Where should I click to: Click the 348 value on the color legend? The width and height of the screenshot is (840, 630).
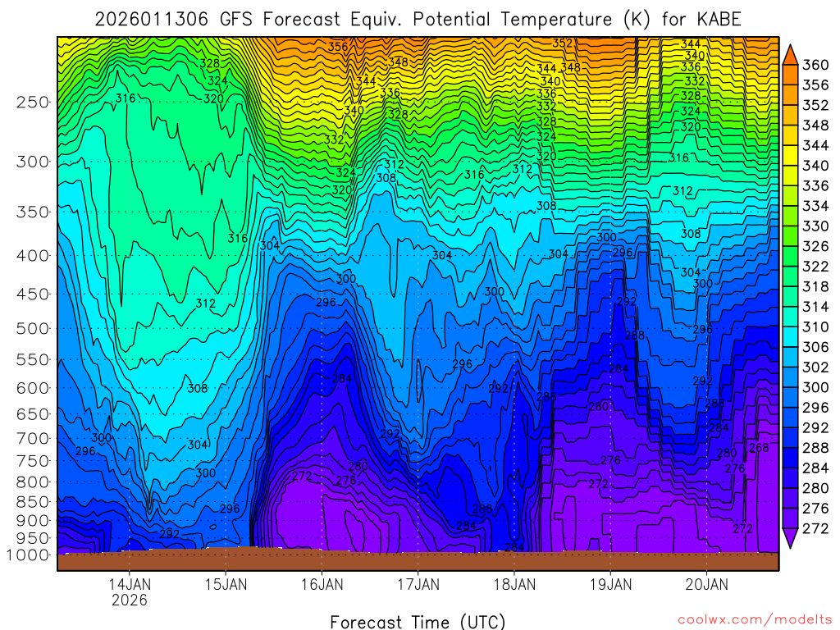click(x=815, y=126)
